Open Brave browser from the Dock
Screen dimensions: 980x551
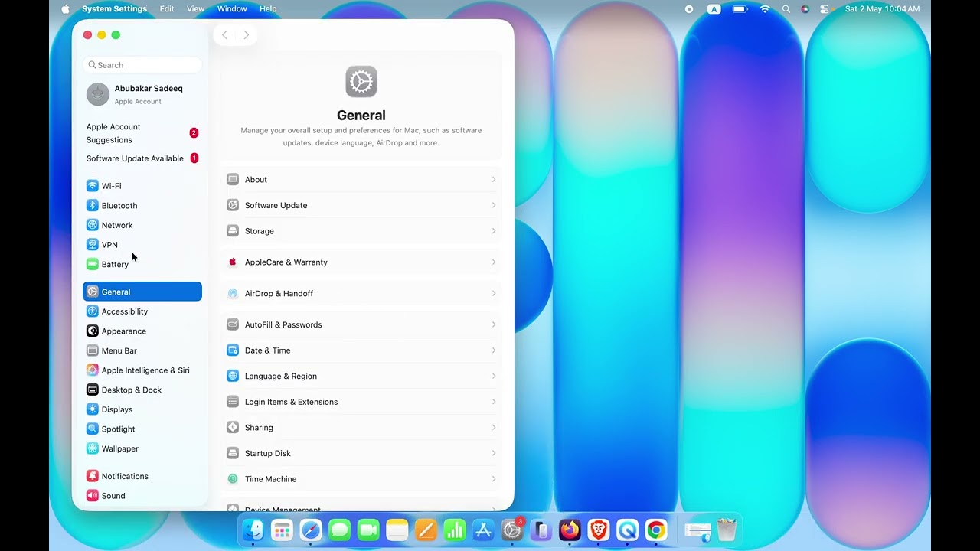click(599, 530)
